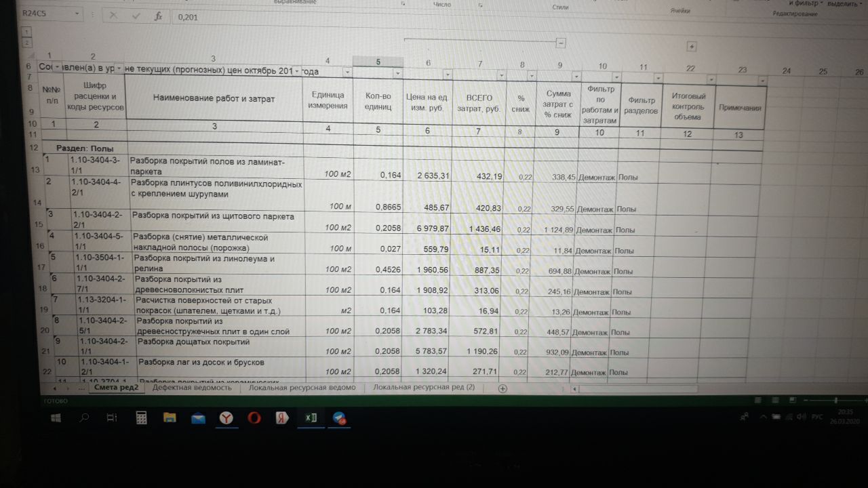Open File Explorer from taskbar
Screen dimensions: 868x488
(170, 419)
